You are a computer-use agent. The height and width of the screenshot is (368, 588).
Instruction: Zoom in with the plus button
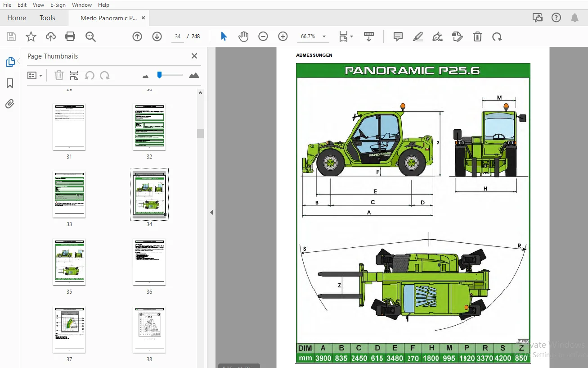[283, 36]
